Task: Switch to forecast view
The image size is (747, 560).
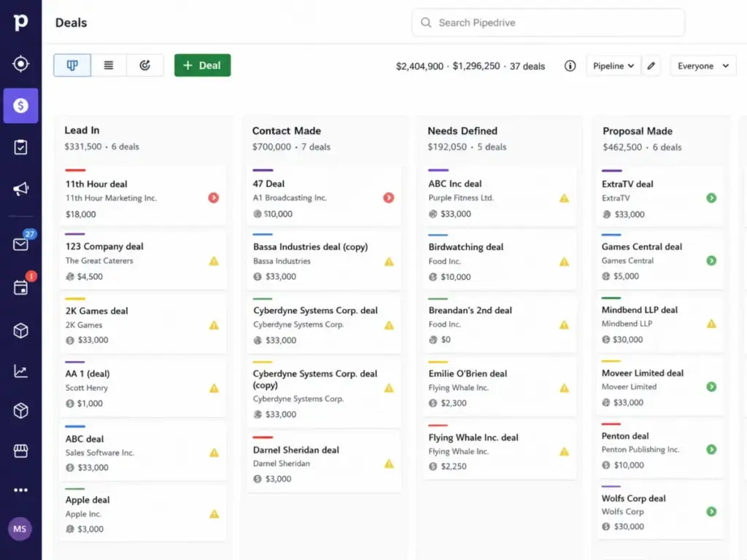Action: coord(145,65)
